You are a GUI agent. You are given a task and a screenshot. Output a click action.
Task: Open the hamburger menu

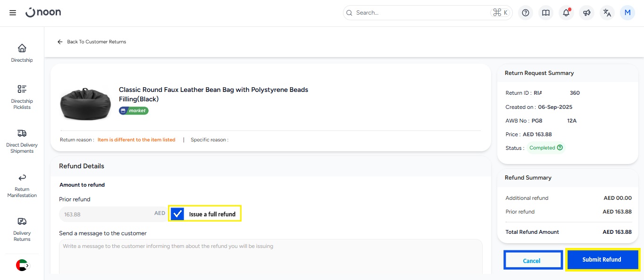[x=13, y=13]
